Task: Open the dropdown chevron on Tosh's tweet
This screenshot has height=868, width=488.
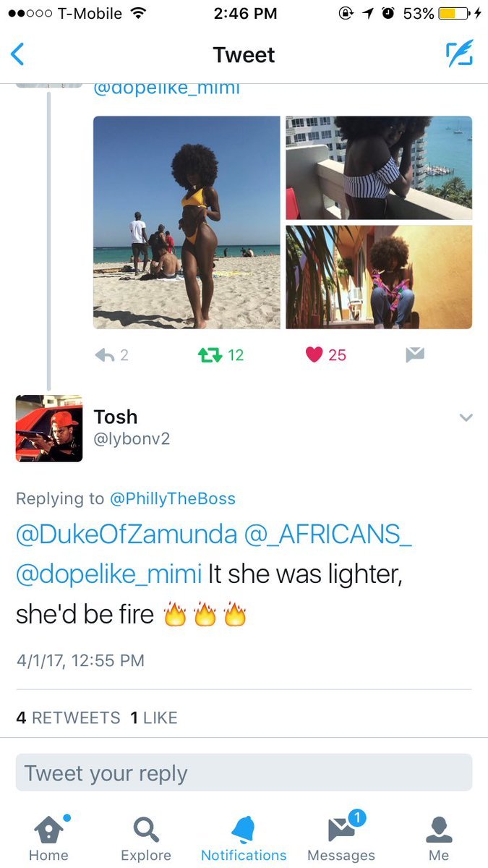Action: click(x=466, y=417)
